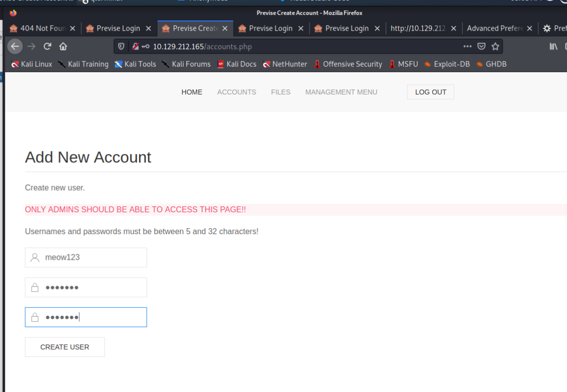This screenshot has width=567, height=392.
Task: Click the FILES navigation link
Action: (281, 92)
